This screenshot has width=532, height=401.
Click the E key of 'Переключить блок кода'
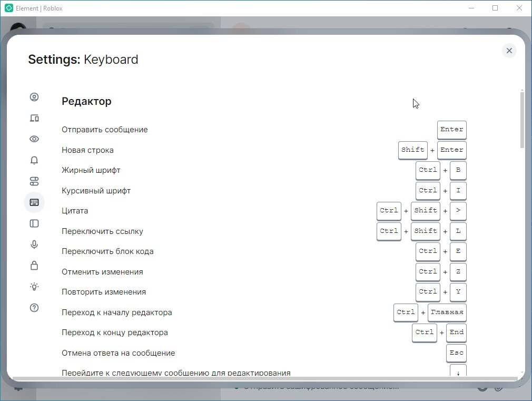[x=458, y=251]
